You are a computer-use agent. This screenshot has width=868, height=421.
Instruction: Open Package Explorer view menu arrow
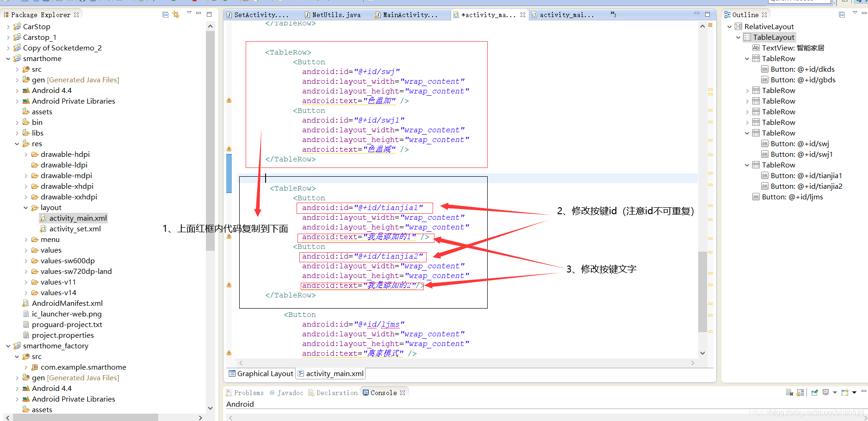pos(189,12)
